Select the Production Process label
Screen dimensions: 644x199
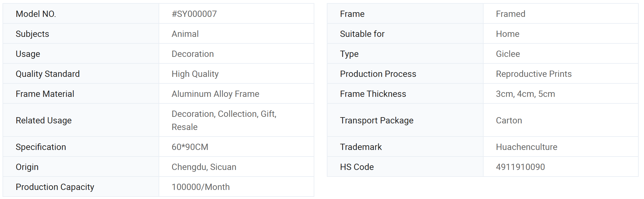pyautogui.click(x=378, y=74)
